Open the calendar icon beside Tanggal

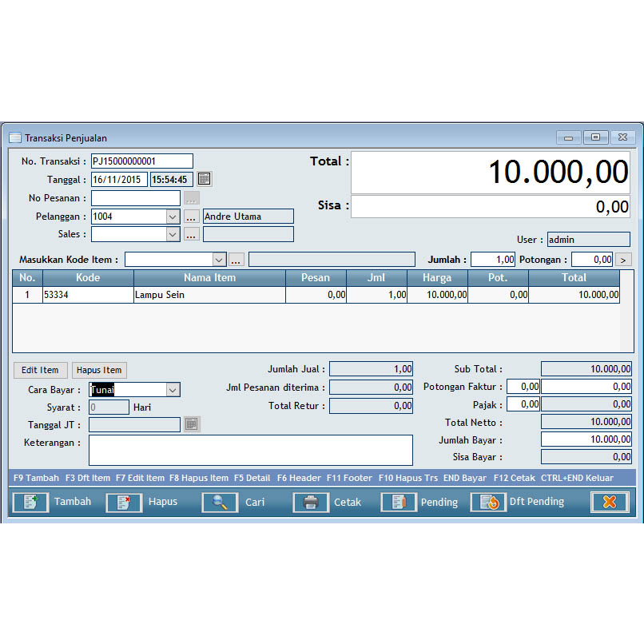(x=205, y=178)
